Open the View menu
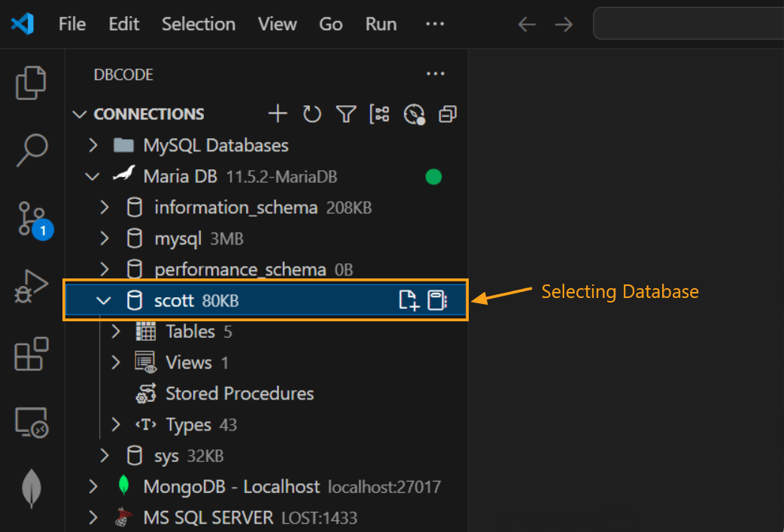The height and width of the screenshot is (532, 784). (x=277, y=23)
